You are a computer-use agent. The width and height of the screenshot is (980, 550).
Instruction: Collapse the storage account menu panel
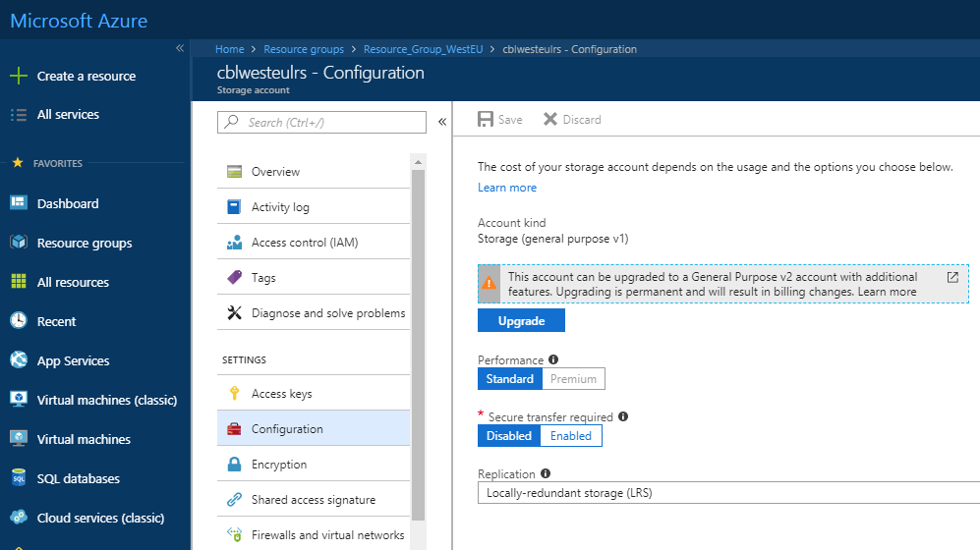(x=442, y=122)
